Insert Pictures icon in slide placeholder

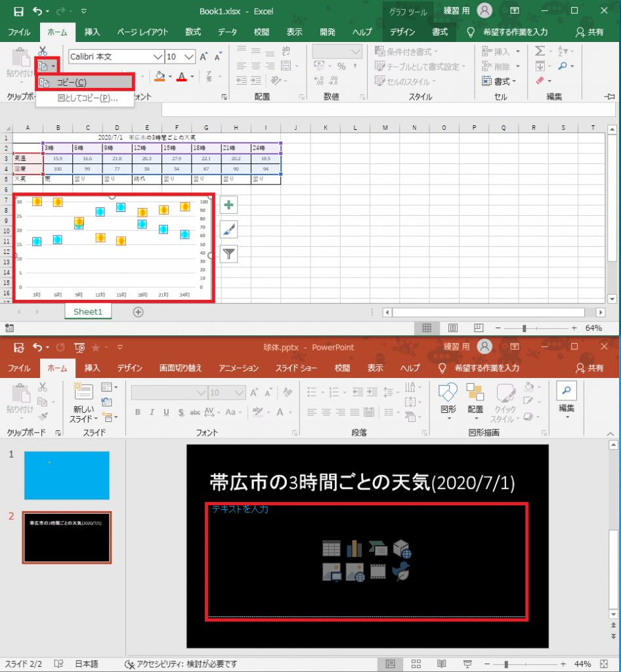point(332,572)
